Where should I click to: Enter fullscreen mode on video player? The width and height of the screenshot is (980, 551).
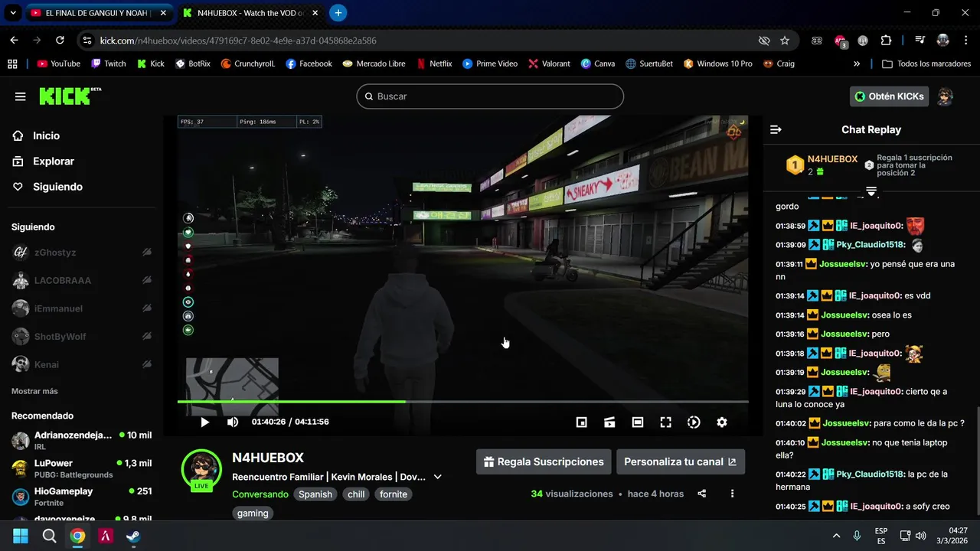(x=666, y=422)
